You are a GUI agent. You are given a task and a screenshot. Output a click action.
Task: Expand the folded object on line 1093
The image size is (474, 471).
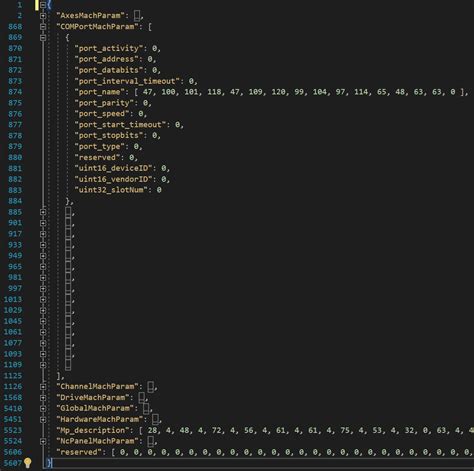coord(43,354)
